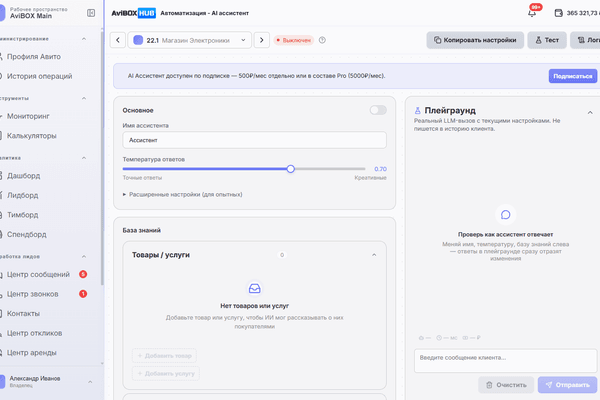This screenshot has height=400, width=600.
Task: Click Добавить услугу button
Action: click(x=166, y=373)
